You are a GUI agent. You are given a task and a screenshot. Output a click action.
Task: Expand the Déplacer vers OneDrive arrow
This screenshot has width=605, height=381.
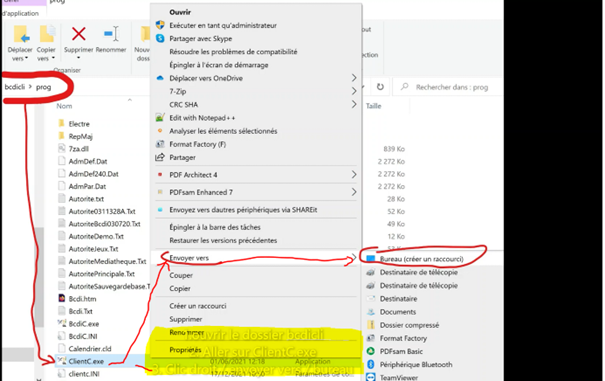[x=354, y=78]
